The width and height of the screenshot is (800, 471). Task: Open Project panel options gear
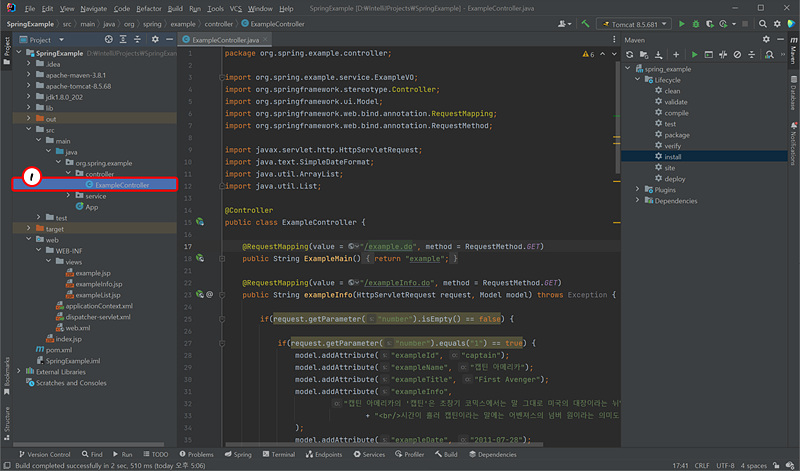click(x=155, y=39)
